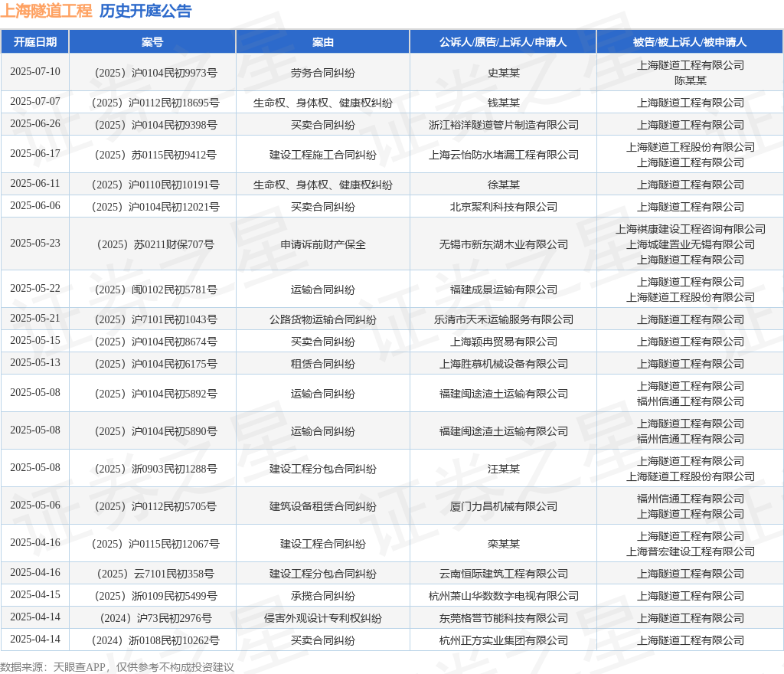This screenshot has height=674, width=784.
Task: Click the 侵害外观设计专利权纠纷 cause cell
Action: 323,619
